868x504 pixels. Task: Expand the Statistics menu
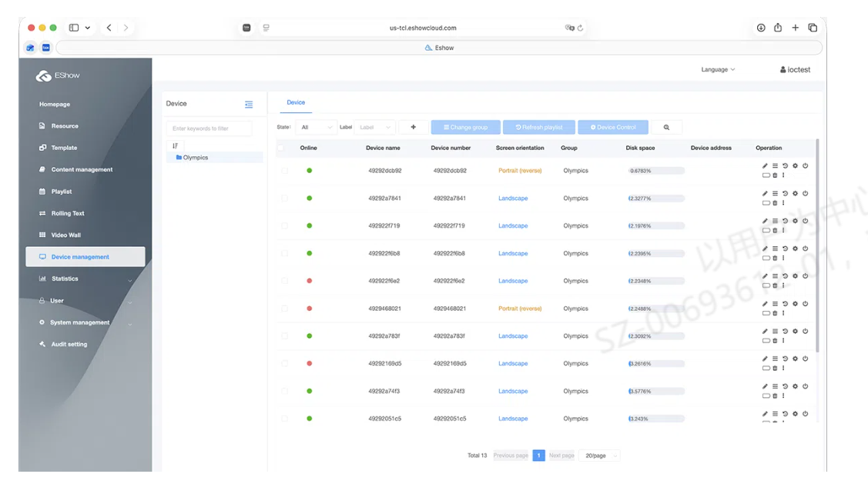(85, 279)
